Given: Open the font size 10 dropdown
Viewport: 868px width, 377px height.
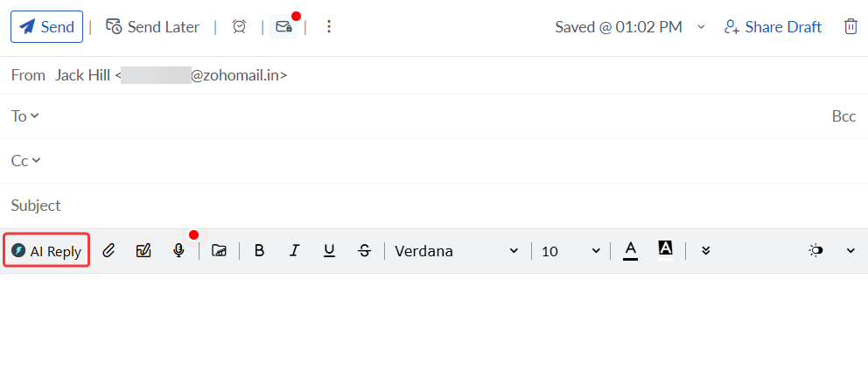Looking at the screenshot, I should [570, 251].
